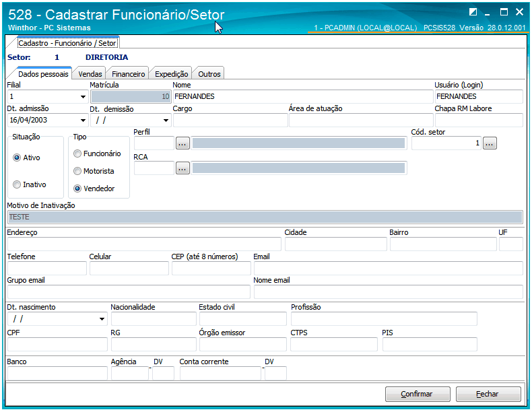Click the UF input field
The width and height of the screenshot is (532, 412).
[x=511, y=244]
